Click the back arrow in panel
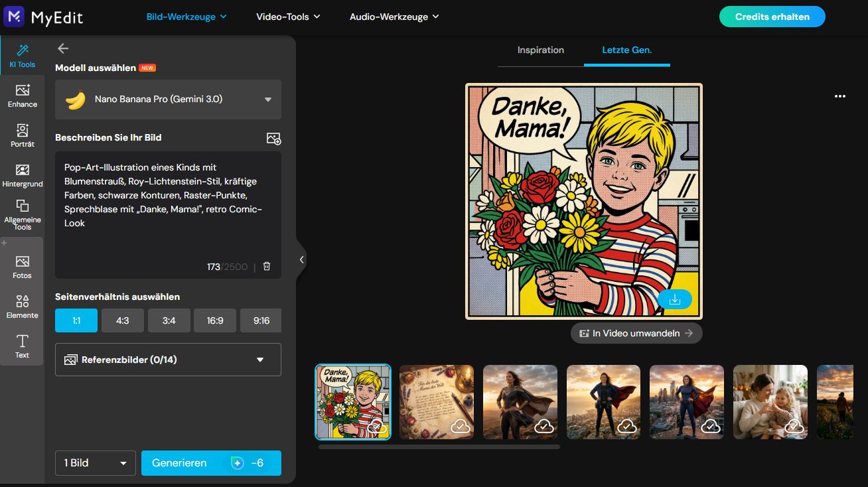 63,48
